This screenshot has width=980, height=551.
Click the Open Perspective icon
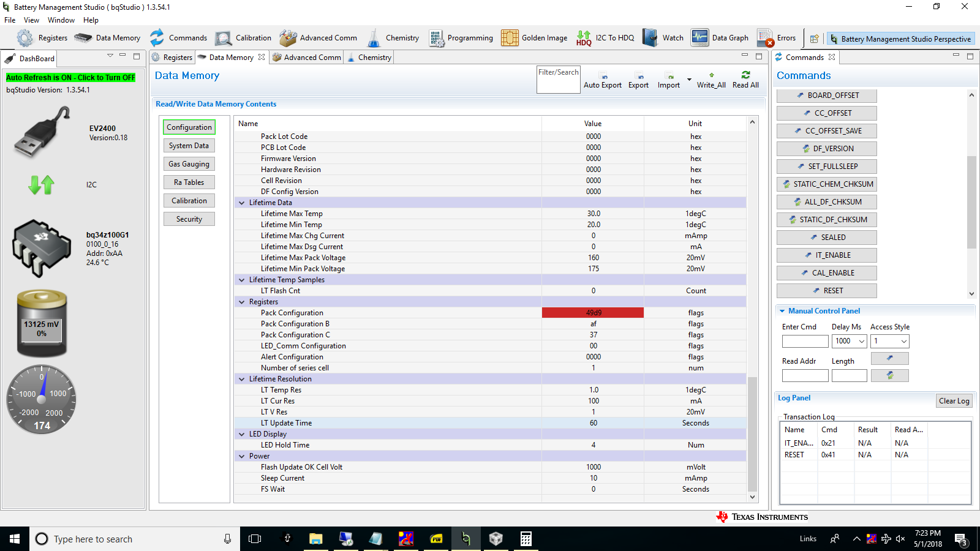pyautogui.click(x=814, y=39)
